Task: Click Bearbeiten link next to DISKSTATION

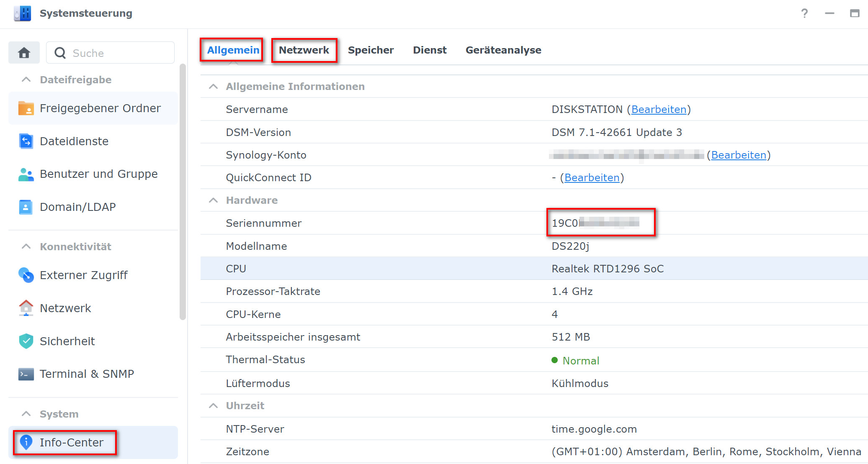Action: 659,110
